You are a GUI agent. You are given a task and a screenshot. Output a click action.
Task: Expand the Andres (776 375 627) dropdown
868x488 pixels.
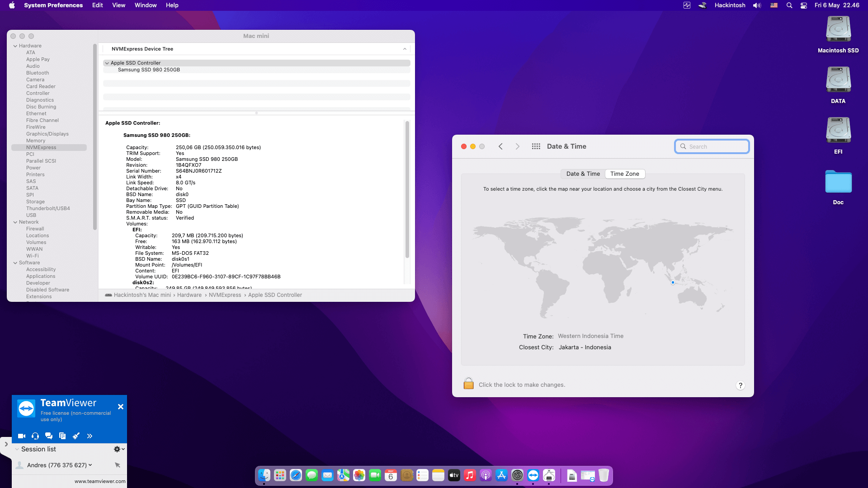[x=90, y=465]
